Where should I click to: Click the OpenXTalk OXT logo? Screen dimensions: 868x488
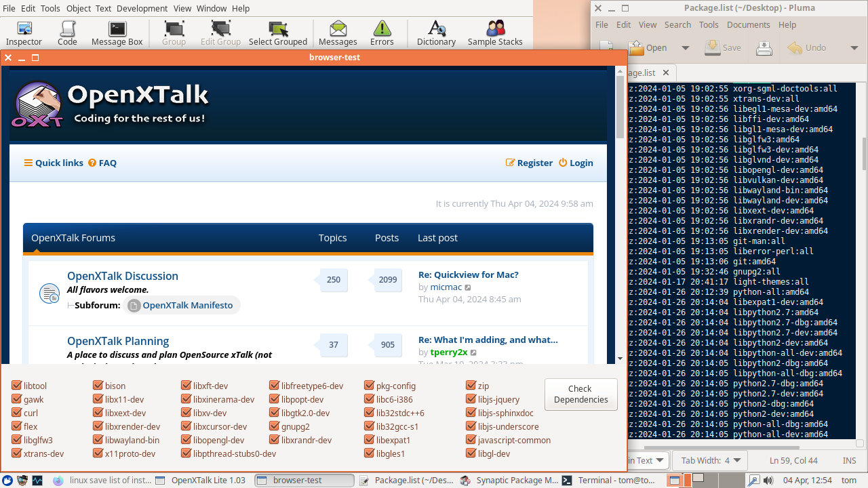38,104
